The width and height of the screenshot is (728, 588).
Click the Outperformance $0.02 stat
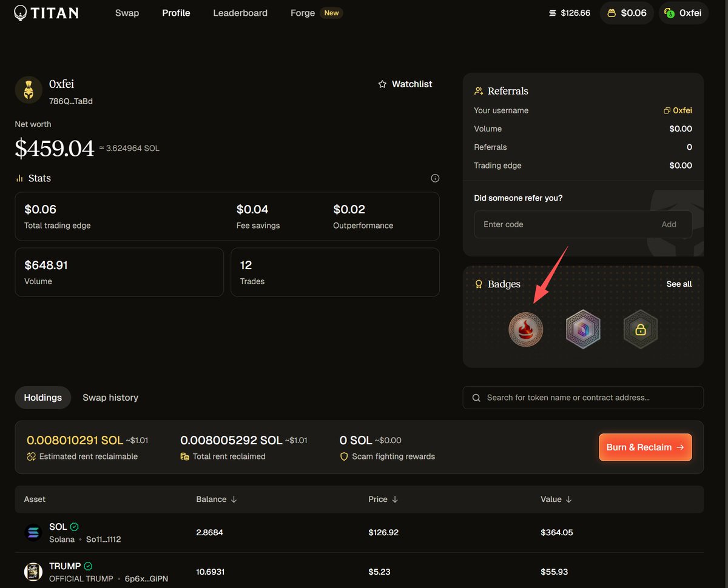coord(363,216)
